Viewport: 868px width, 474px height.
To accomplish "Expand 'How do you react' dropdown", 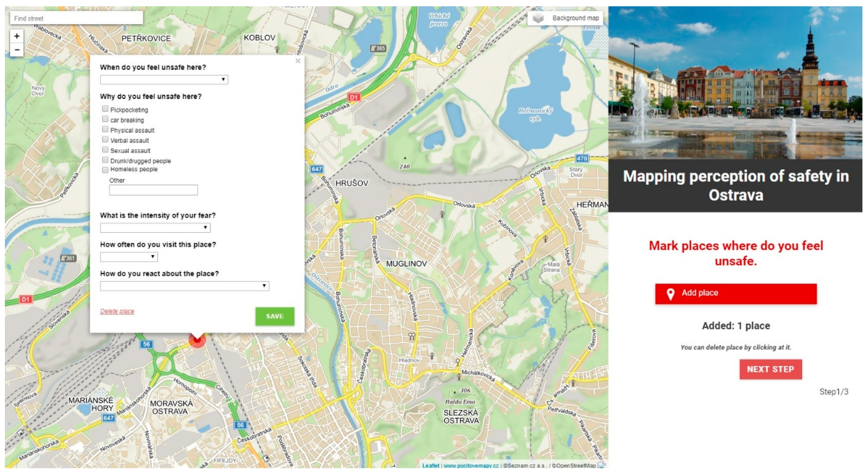I will point(184,286).
